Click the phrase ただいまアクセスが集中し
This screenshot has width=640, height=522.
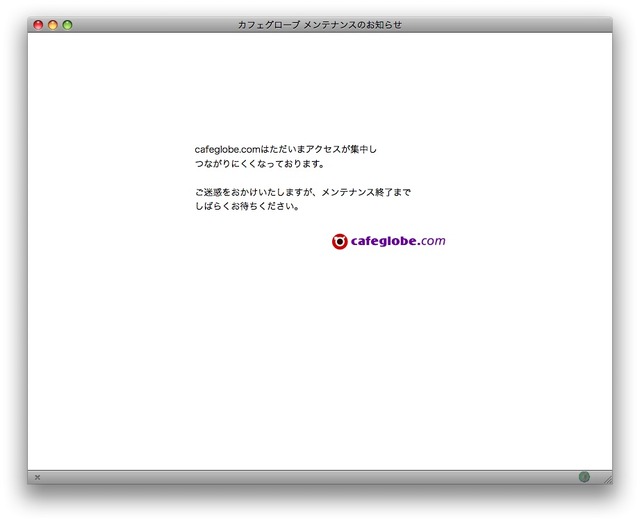coord(318,149)
